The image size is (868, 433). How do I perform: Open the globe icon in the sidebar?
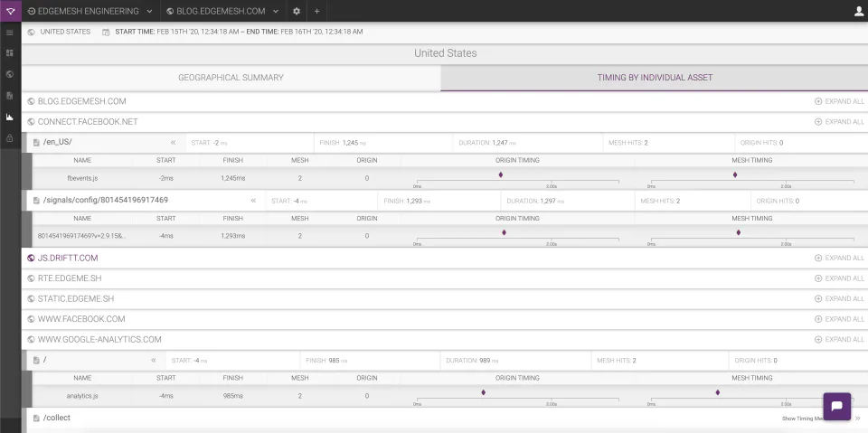pos(9,74)
